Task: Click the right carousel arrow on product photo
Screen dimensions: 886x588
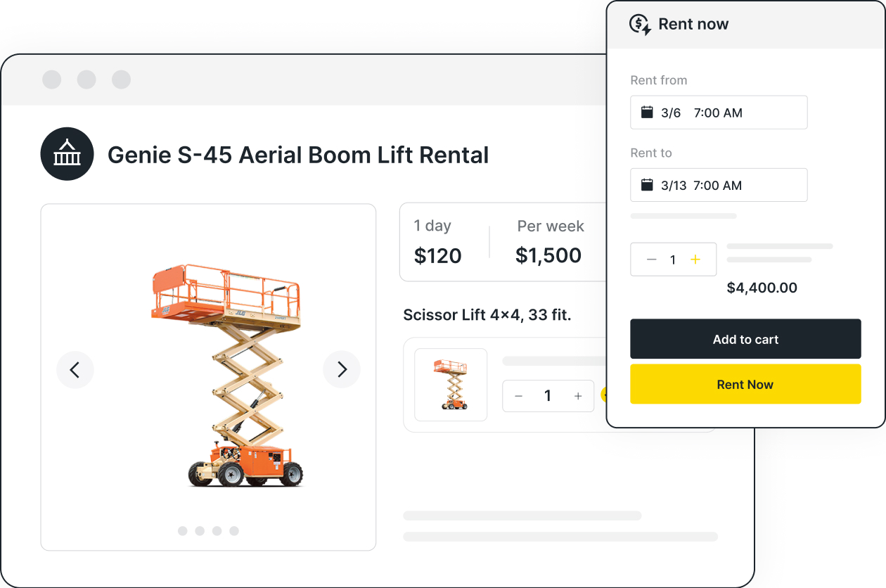Action: click(x=342, y=369)
